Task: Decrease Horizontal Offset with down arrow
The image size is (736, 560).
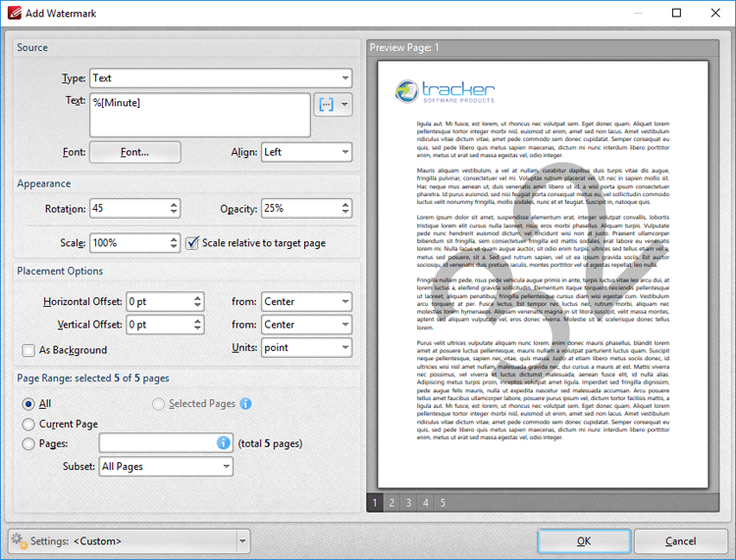Action: (x=197, y=305)
